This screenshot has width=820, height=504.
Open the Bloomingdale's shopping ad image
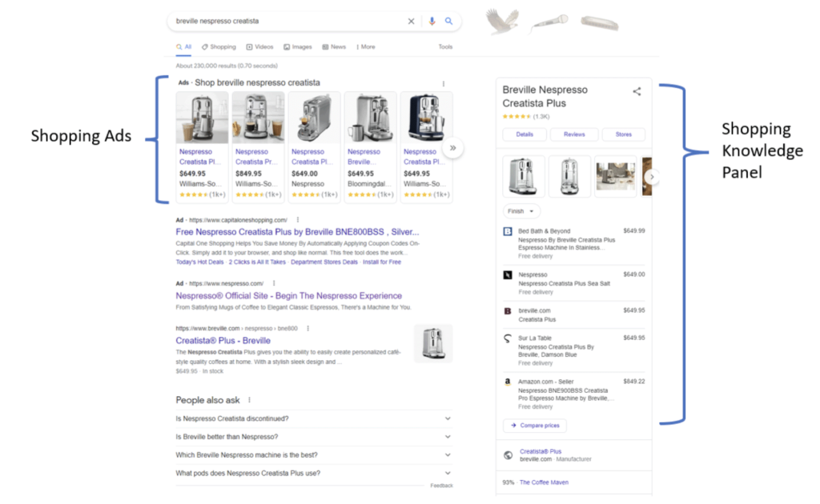tap(370, 118)
